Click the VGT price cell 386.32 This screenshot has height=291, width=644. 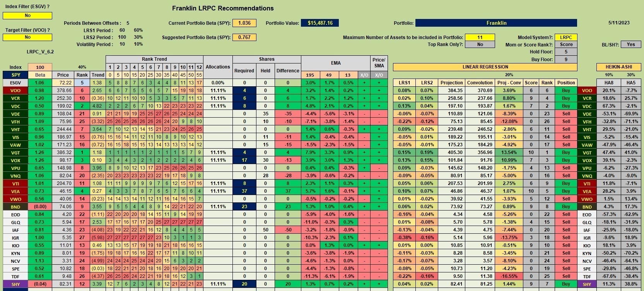pyautogui.click(x=63, y=152)
